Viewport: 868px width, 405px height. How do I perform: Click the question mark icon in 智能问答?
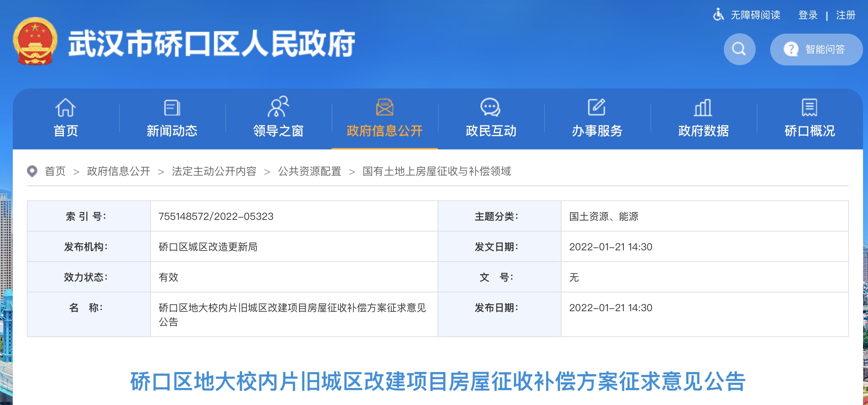click(791, 49)
